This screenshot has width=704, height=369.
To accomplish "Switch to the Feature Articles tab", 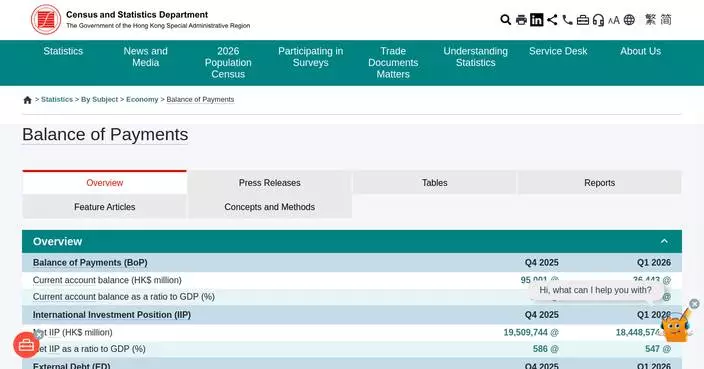I will coord(105,207).
